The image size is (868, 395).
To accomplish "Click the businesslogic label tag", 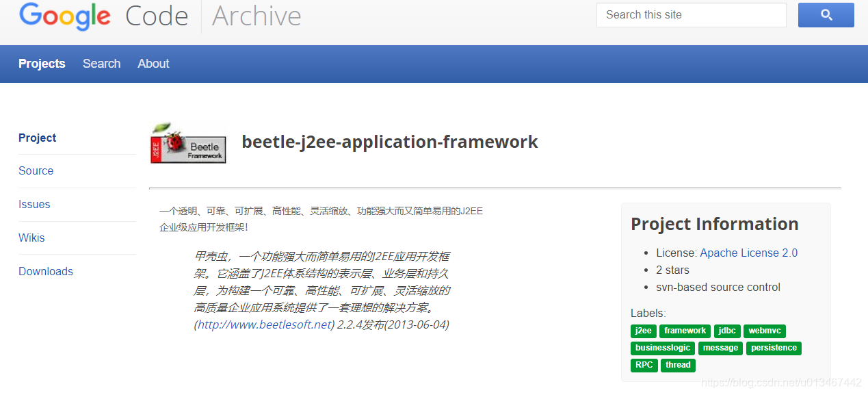I will point(663,348).
